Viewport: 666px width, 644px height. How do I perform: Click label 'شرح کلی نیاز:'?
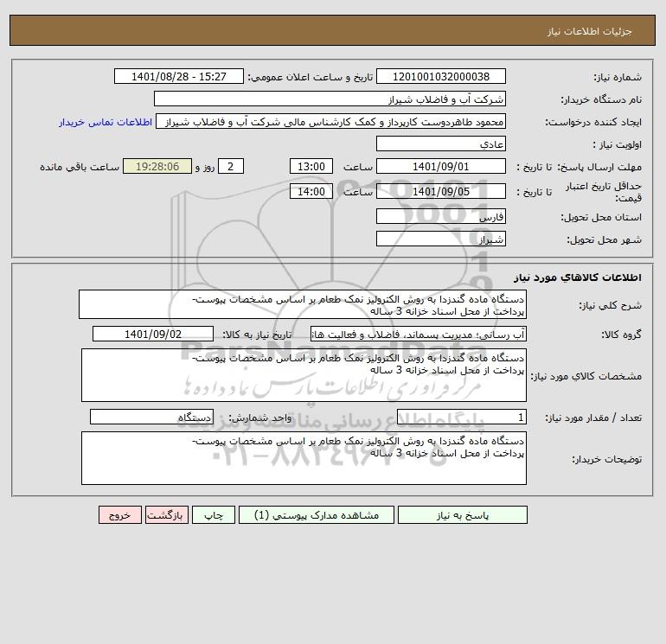(x=610, y=305)
